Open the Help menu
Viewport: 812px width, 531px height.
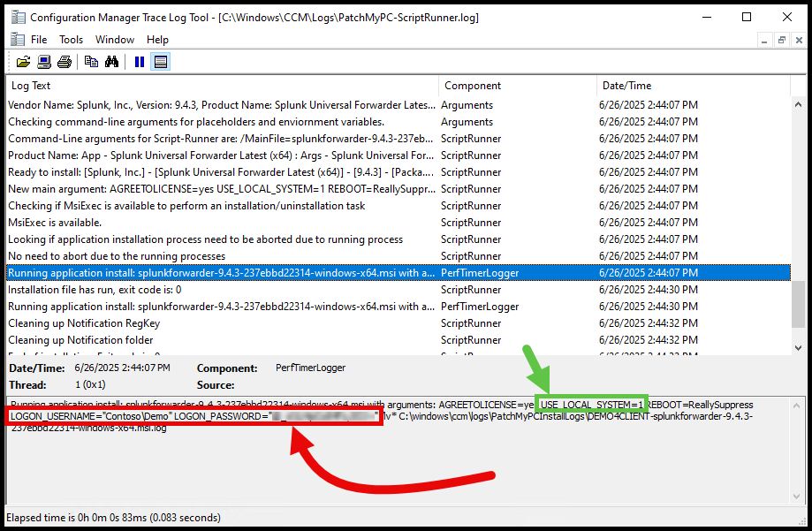(157, 39)
